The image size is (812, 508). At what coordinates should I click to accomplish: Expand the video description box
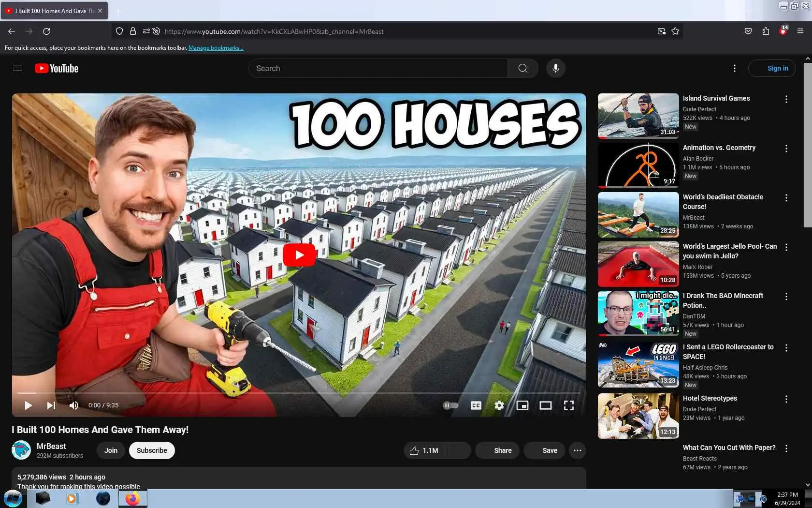(x=299, y=478)
